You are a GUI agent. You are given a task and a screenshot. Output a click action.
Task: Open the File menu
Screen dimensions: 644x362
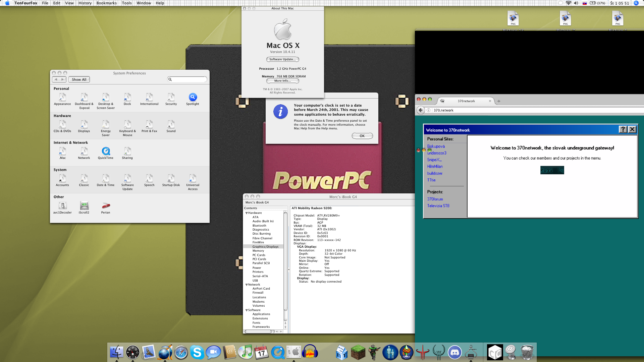pyautogui.click(x=45, y=3)
